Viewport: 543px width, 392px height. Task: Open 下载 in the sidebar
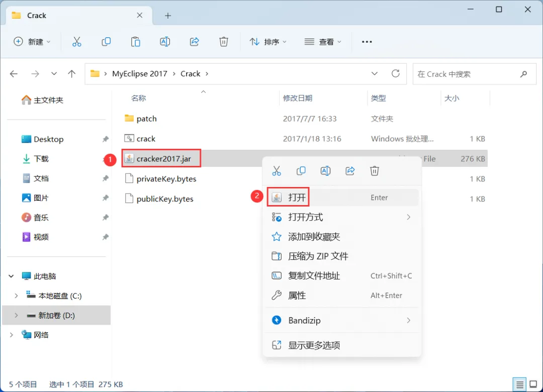[x=35, y=159]
